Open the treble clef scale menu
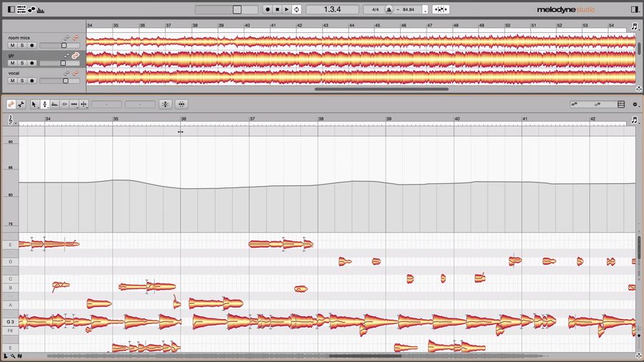 [11, 119]
